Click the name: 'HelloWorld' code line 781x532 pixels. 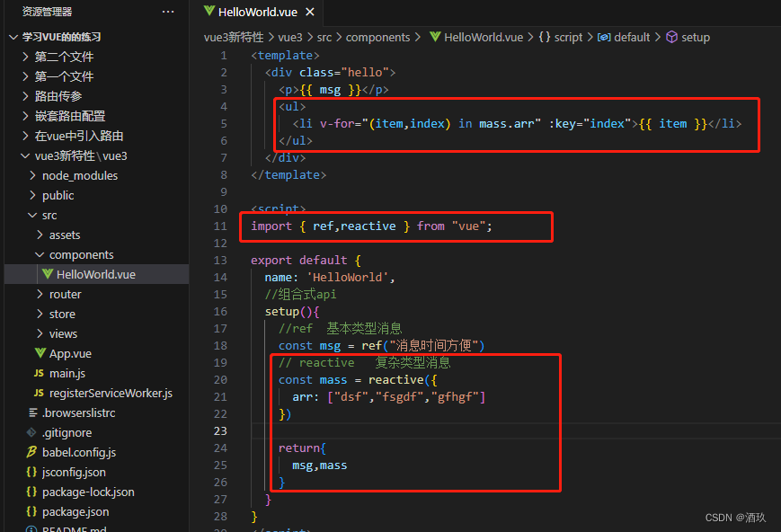[x=330, y=278]
